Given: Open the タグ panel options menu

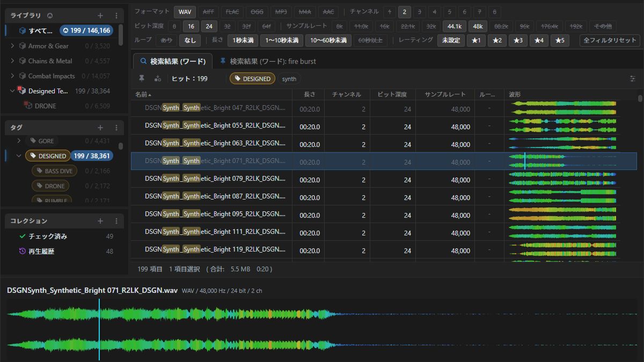Looking at the screenshot, I should click(x=116, y=128).
